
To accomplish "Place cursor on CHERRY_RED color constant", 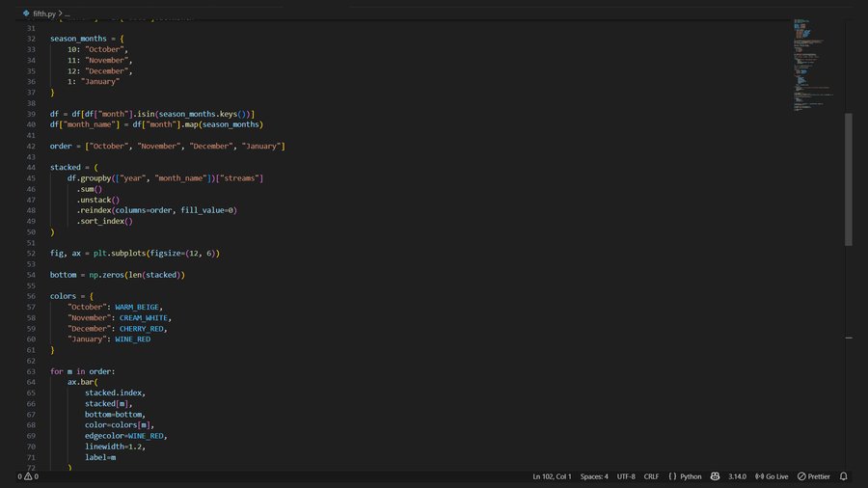I will tap(144, 328).
